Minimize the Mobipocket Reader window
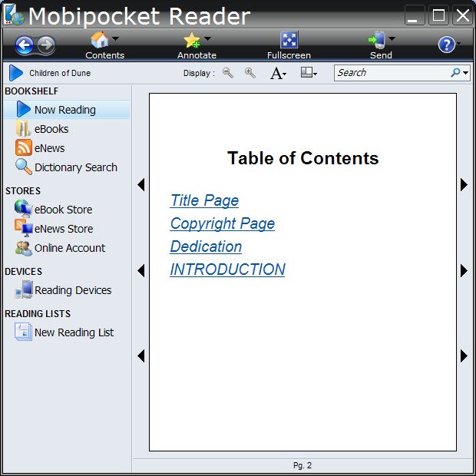 pyautogui.click(x=415, y=15)
